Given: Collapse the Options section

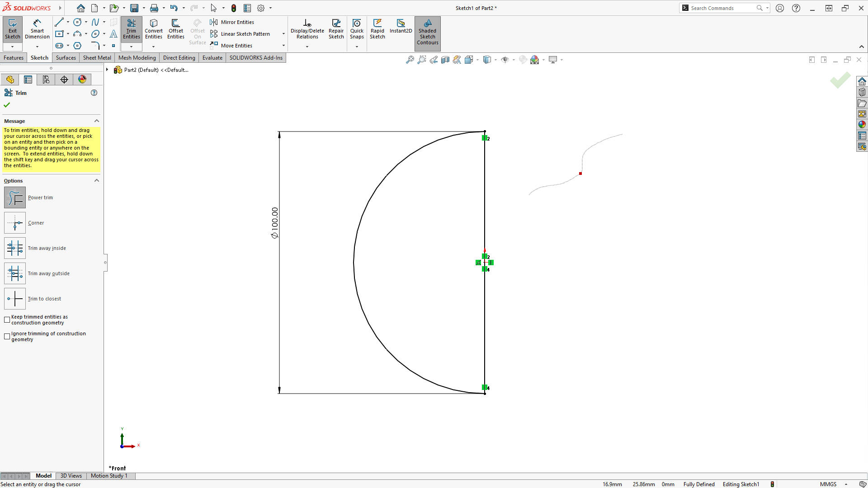Looking at the screenshot, I should 96,181.
